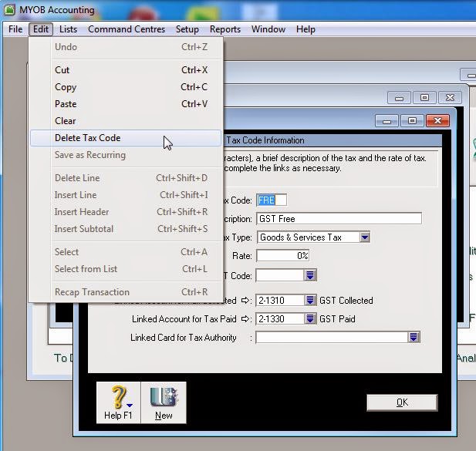Open the Linked Card for Tax Authority dropdown
The image size is (476, 451).
click(x=414, y=337)
